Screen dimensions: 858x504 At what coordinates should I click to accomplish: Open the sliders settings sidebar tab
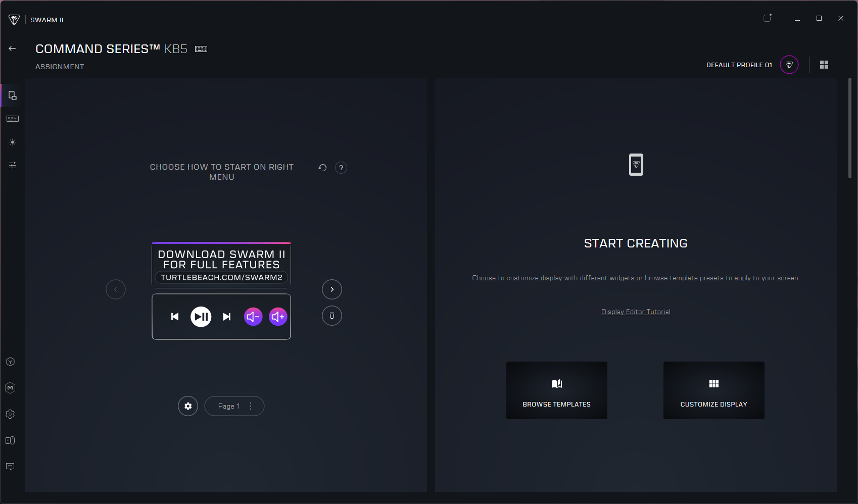pos(13,165)
